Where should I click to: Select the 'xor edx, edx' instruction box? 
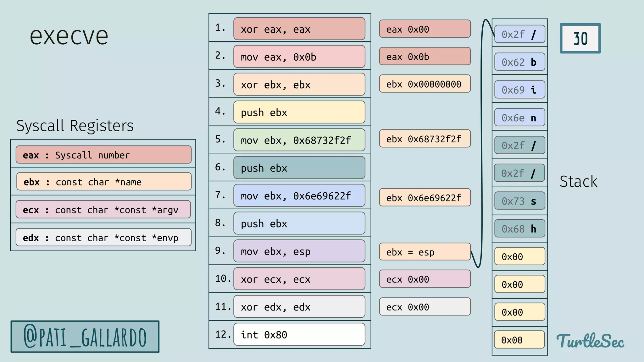[299, 307]
